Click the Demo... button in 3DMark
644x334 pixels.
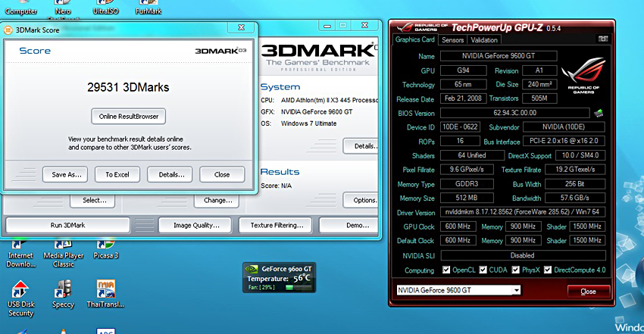[350, 225]
